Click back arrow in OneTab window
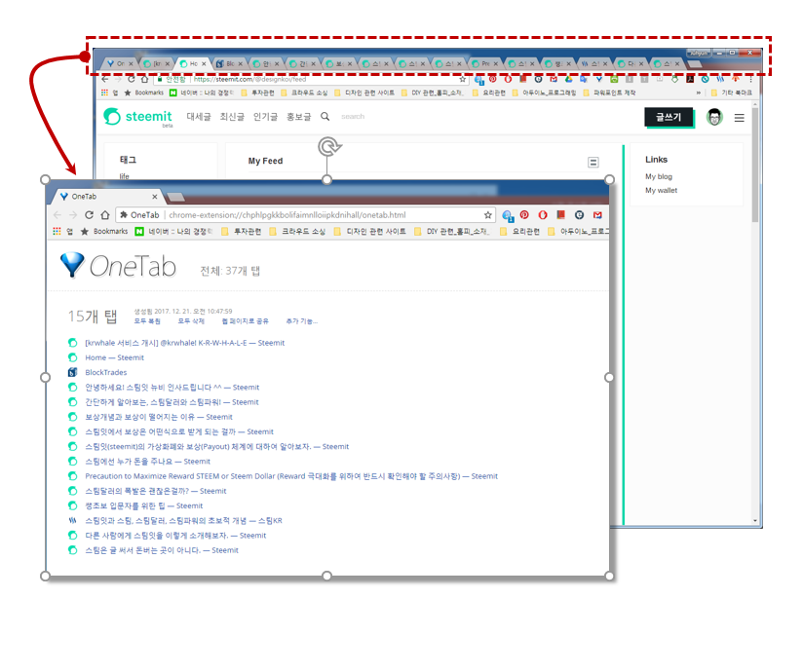Viewport: 803px width, 672px height. coord(57,215)
